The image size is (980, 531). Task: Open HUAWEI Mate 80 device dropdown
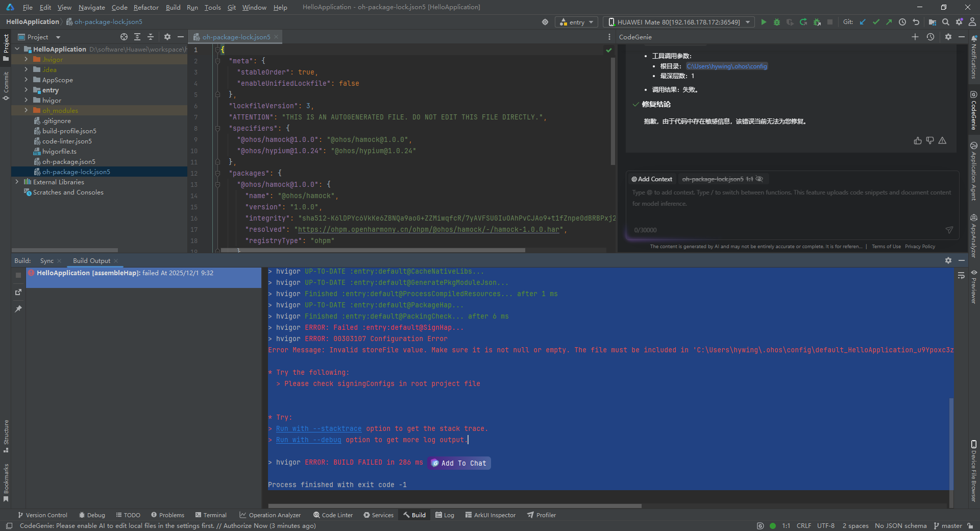pos(679,22)
